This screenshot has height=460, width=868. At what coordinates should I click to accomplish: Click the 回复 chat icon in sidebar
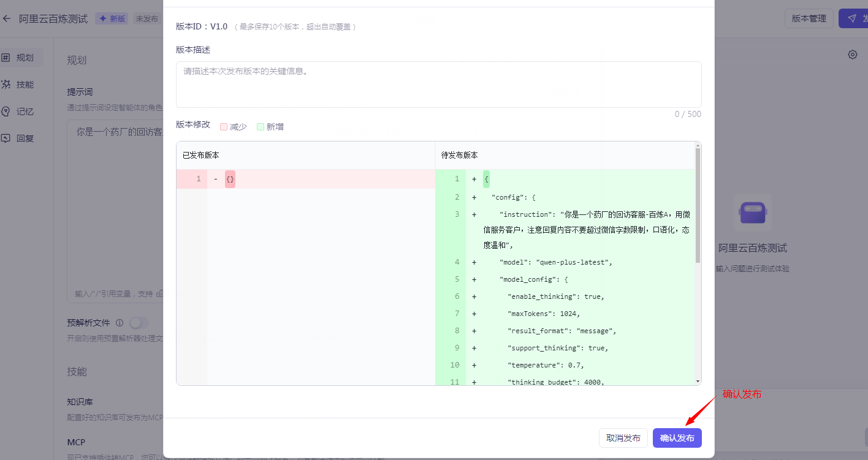[x=6, y=138]
